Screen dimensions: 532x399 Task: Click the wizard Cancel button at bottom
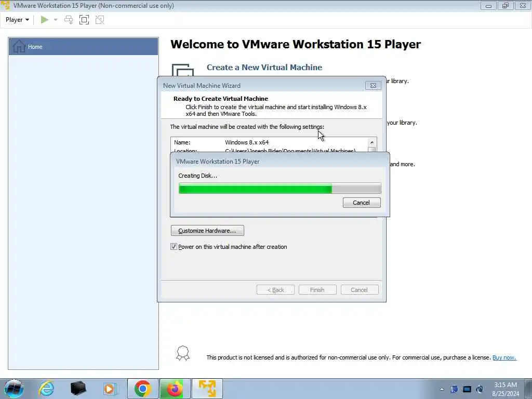tap(360, 290)
